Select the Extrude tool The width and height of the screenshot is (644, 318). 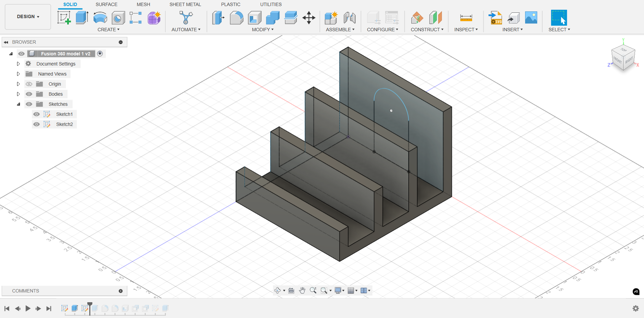click(x=82, y=18)
